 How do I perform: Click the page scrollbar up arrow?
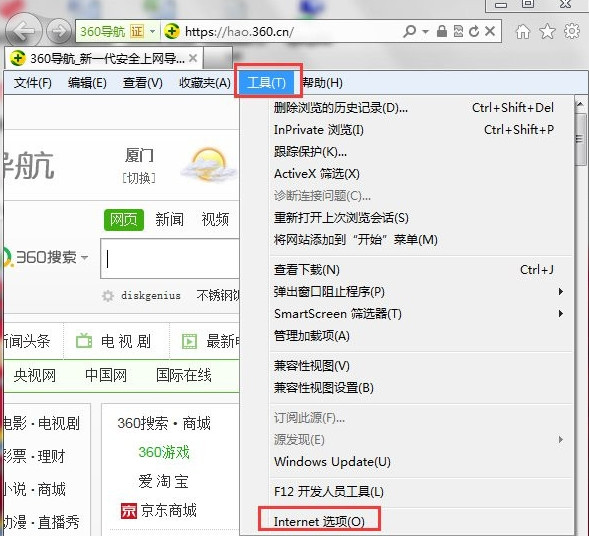(x=580, y=104)
